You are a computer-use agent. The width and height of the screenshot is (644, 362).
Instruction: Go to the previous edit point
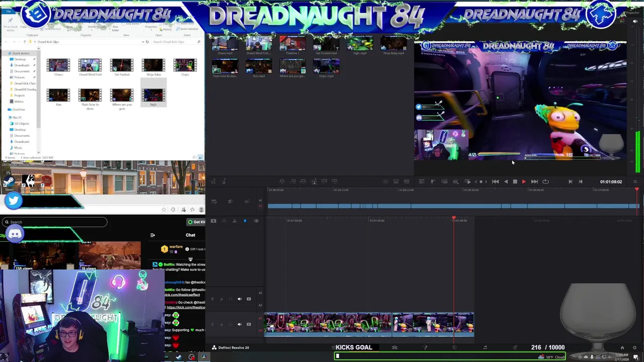[581, 182]
